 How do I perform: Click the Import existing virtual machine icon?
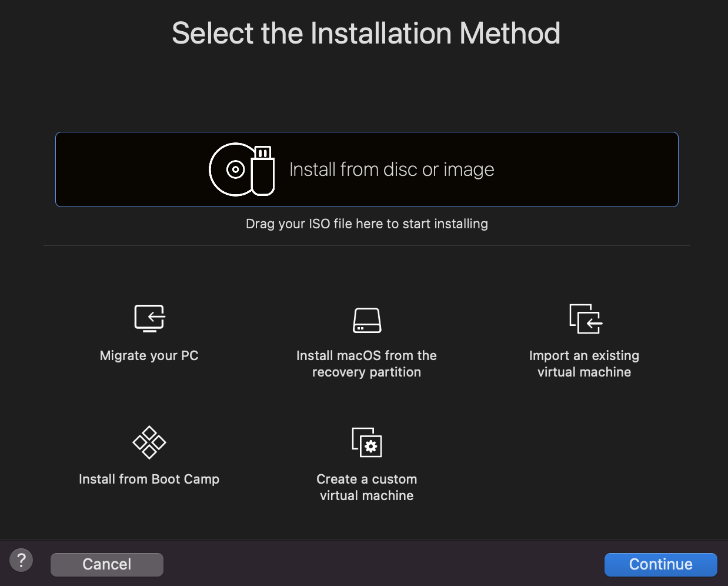(x=586, y=319)
